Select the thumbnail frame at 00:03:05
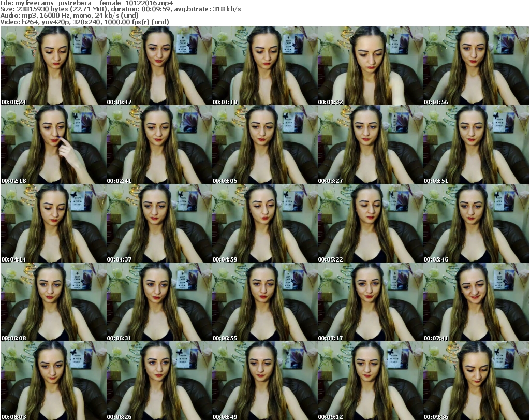The height and width of the screenshot is (420, 530). [264, 144]
